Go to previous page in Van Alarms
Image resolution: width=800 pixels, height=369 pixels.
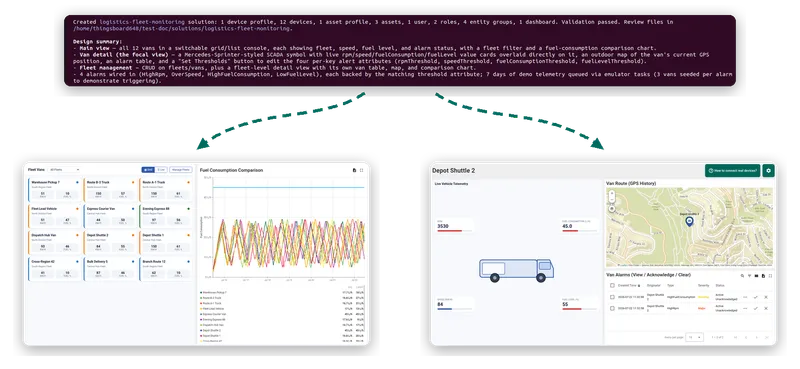pos(746,337)
